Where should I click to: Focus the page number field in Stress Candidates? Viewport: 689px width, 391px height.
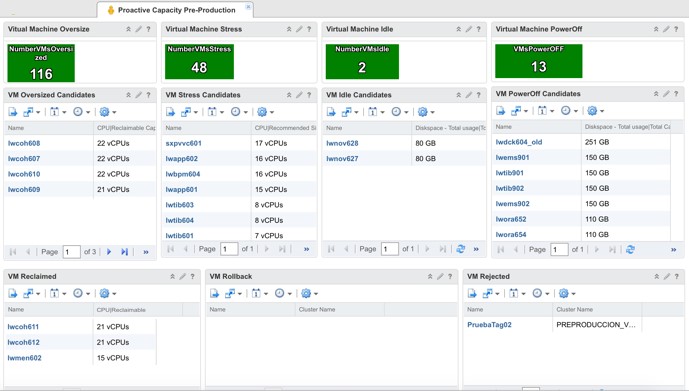coord(229,249)
